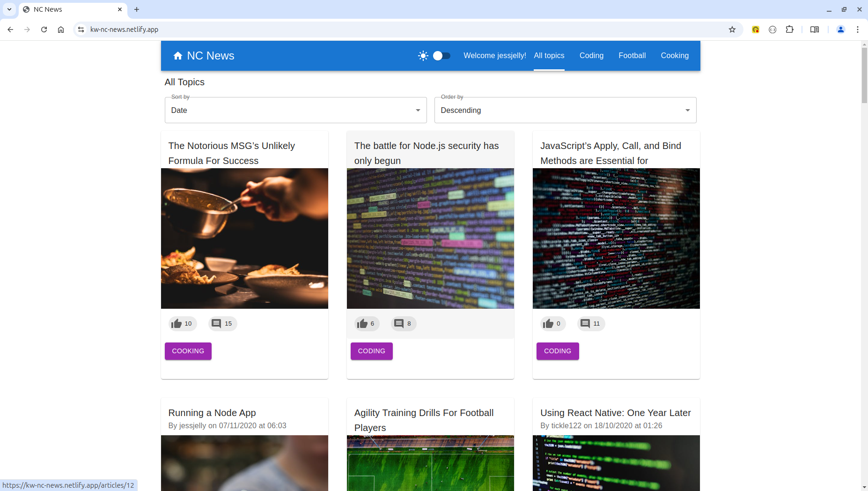Screen dimensions: 868x491
Task: Open a new tab with the plus button
Action: coord(137,9)
